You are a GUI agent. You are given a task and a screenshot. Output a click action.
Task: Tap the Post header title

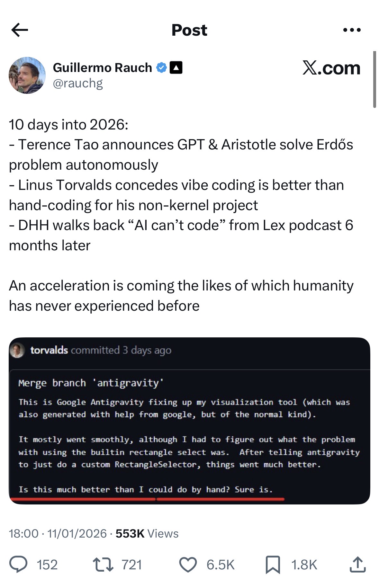[x=189, y=30]
